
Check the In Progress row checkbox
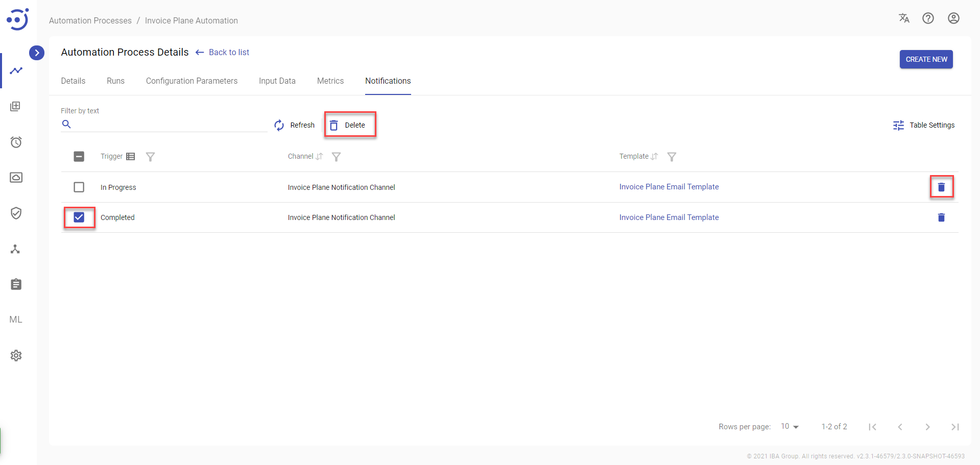point(79,187)
